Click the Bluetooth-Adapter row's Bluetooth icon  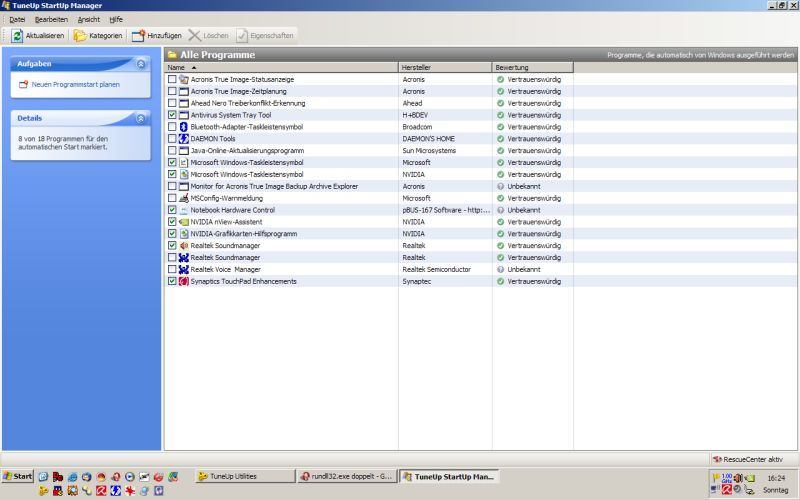coord(184,127)
